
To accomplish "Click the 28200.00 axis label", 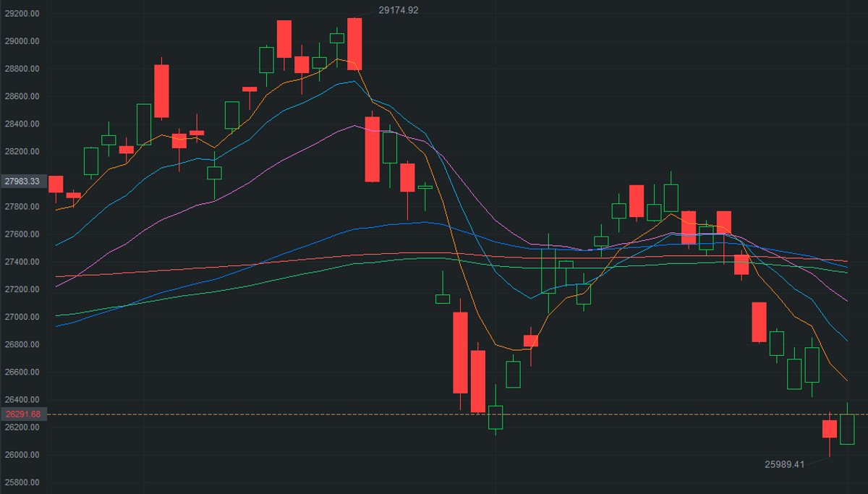I will click(22, 151).
